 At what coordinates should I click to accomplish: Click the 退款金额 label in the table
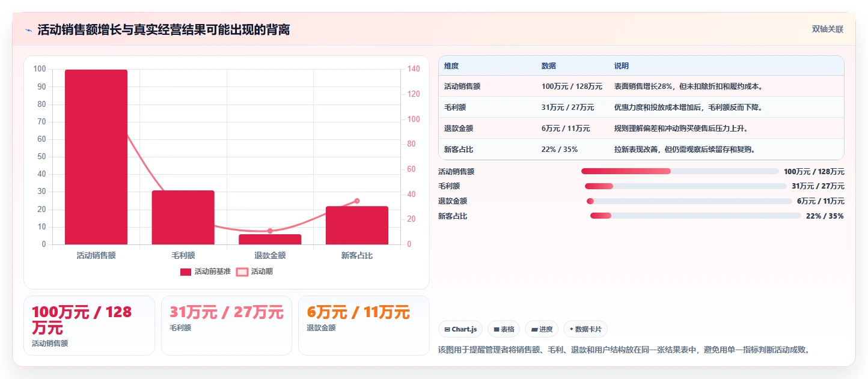click(459, 129)
